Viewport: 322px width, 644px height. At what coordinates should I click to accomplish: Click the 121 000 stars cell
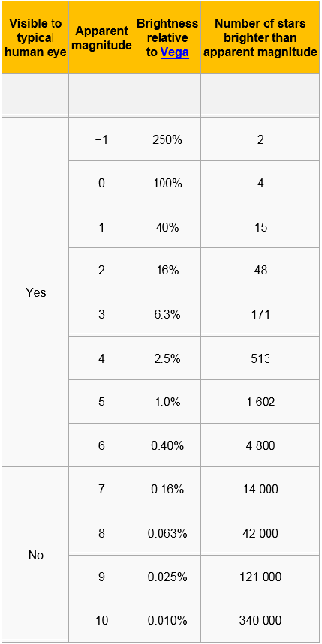point(260,577)
